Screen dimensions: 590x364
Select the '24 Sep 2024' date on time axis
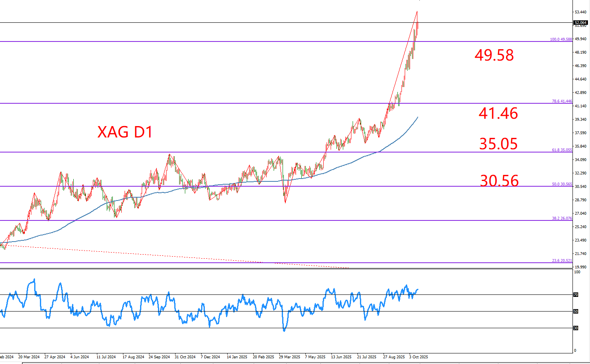click(x=159, y=357)
